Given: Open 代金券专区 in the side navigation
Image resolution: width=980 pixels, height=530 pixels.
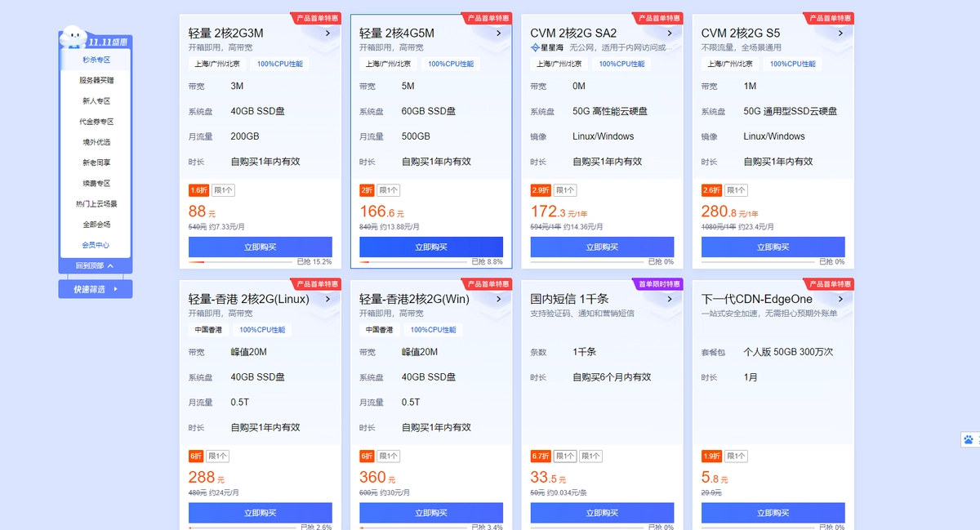Looking at the screenshot, I should tap(96, 122).
